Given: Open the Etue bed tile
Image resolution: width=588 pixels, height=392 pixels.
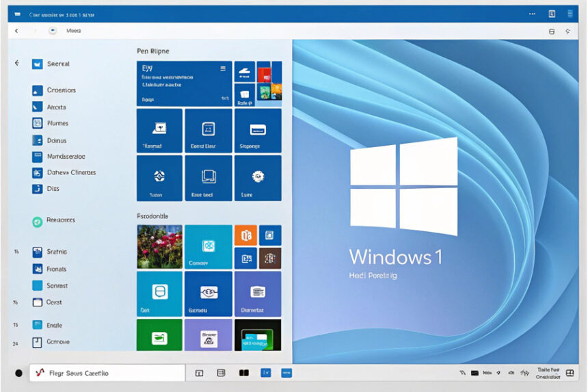Looking at the screenshot, I should click(208, 178).
